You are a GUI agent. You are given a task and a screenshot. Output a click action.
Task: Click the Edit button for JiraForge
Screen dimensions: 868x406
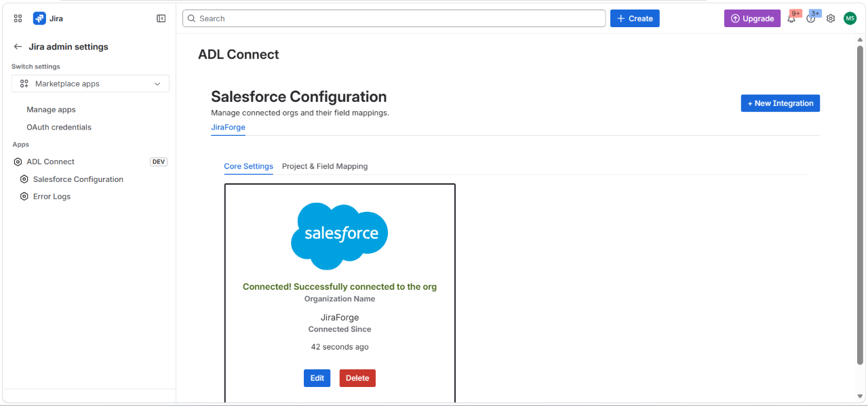pyautogui.click(x=317, y=378)
